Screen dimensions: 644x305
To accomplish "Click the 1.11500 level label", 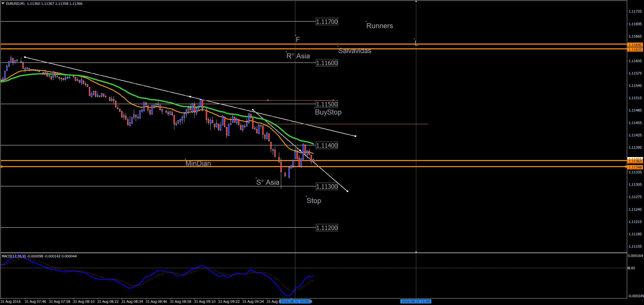I will tap(327, 104).
